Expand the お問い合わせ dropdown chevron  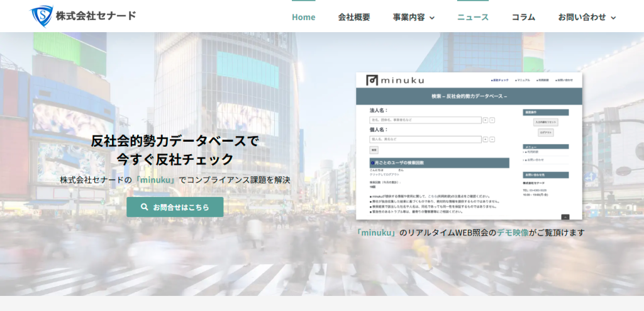pyautogui.click(x=613, y=18)
